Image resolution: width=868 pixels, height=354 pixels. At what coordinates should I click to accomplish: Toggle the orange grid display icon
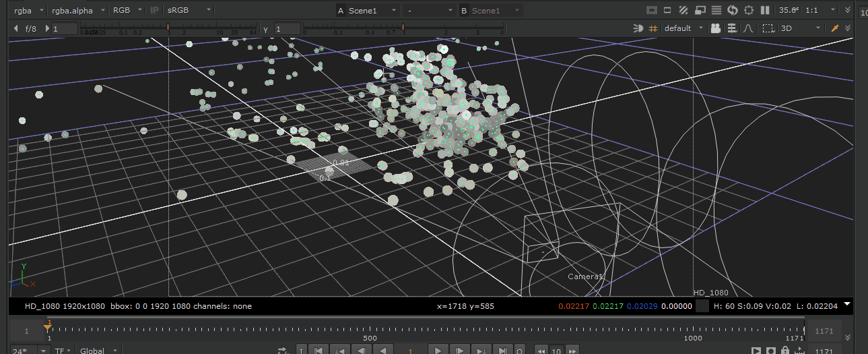[x=653, y=28]
